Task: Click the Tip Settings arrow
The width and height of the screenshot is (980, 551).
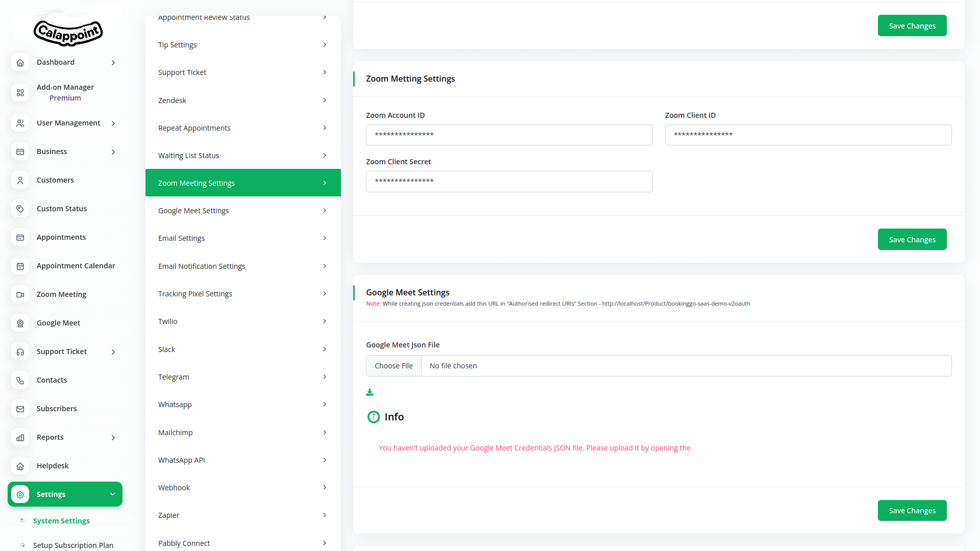Action: tap(325, 45)
